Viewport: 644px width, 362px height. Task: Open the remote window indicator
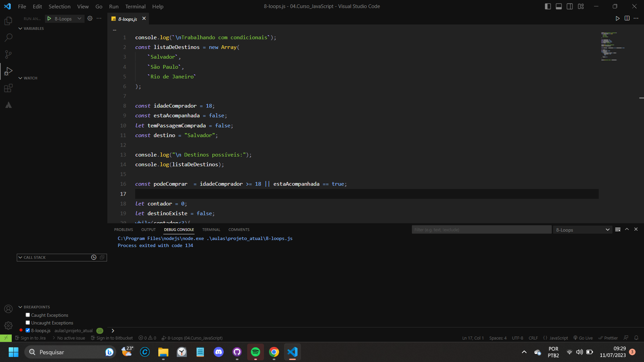coord(6,338)
